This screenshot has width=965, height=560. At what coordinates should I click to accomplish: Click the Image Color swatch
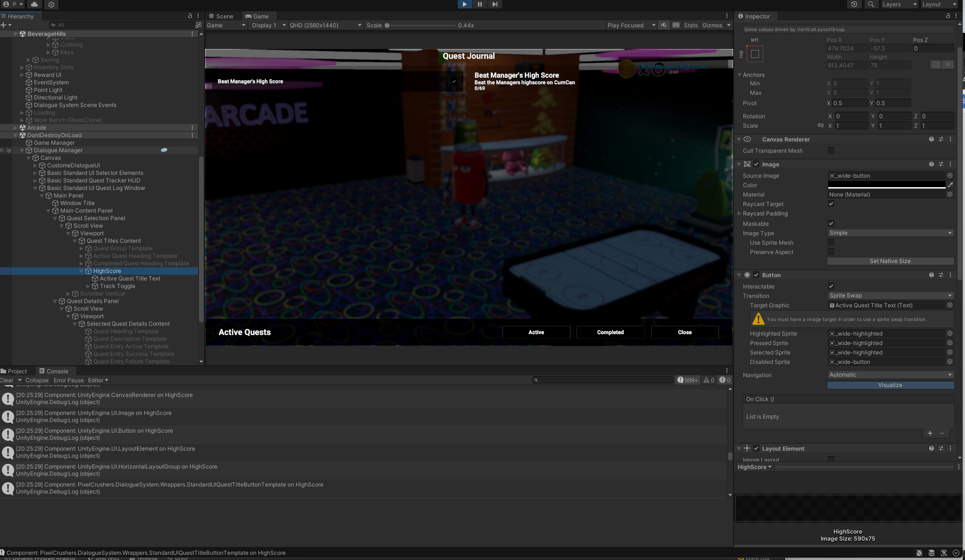click(887, 185)
